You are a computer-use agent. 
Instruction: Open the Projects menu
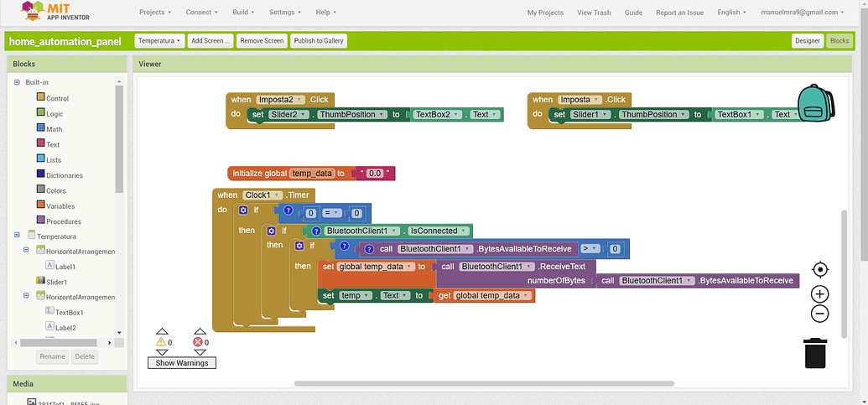point(154,13)
